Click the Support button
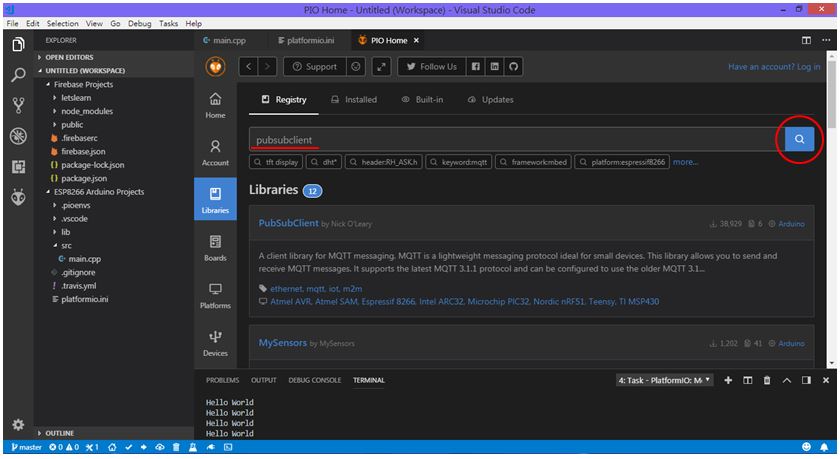Viewport: 840px width, 459px height. [315, 67]
